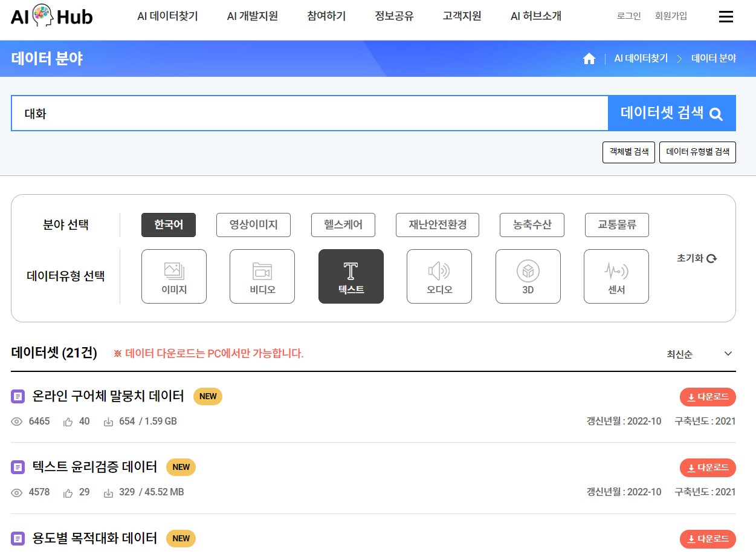Click the reset refresh icon next to 초기화
The height and width of the screenshot is (554, 756).
pyautogui.click(x=712, y=258)
